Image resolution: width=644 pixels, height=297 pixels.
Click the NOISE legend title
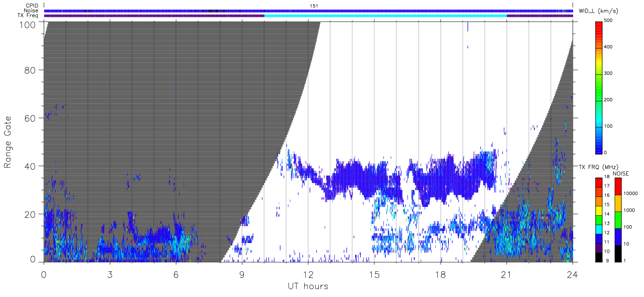coord(621,173)
